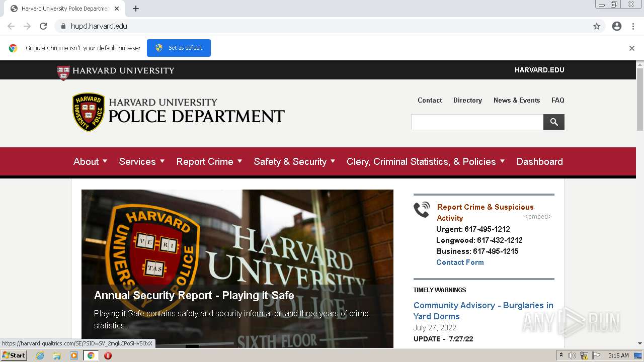Viewport: 644px width, 362px height.
Task: Expand the About menu
Action: point(91,161)
